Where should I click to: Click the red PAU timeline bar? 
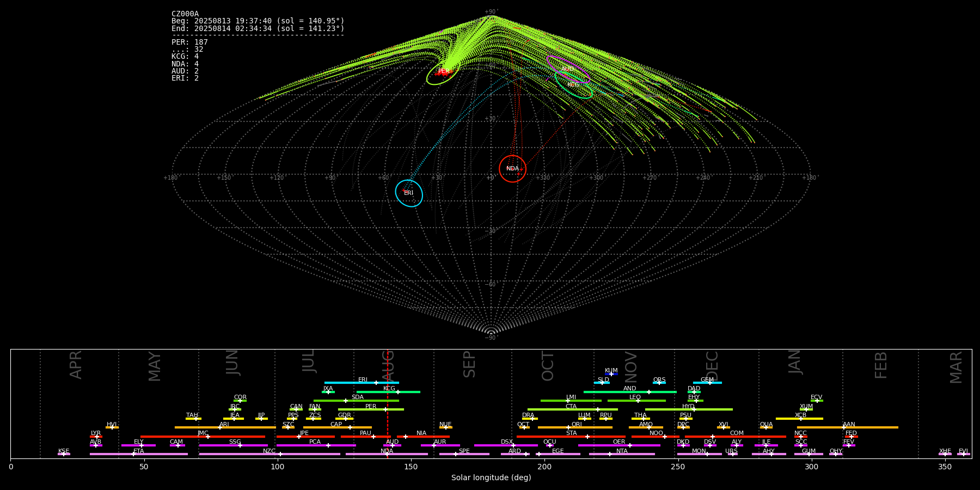365,436
